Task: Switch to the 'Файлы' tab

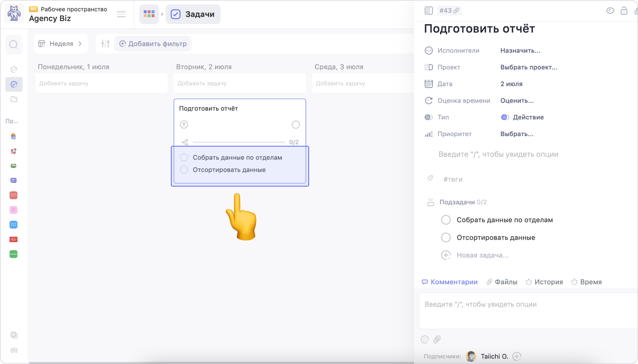Action: pos(501,282)
